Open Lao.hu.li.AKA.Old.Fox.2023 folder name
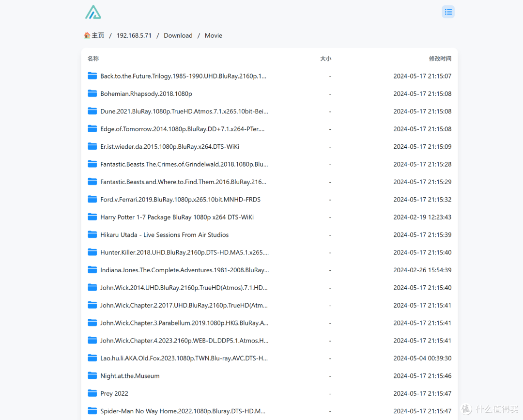This screenshot has width=523, height=420. pyautogui.click(x=184, y=358)
